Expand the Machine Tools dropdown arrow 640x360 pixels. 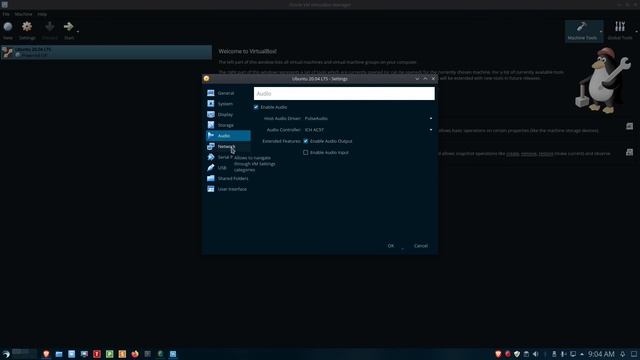601,31
